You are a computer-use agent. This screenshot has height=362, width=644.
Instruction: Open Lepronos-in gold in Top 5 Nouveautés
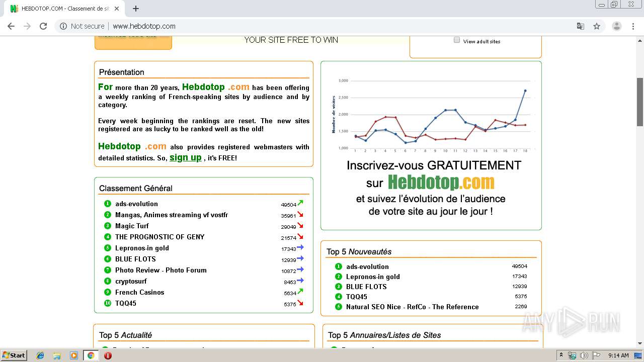pos(373,277)
